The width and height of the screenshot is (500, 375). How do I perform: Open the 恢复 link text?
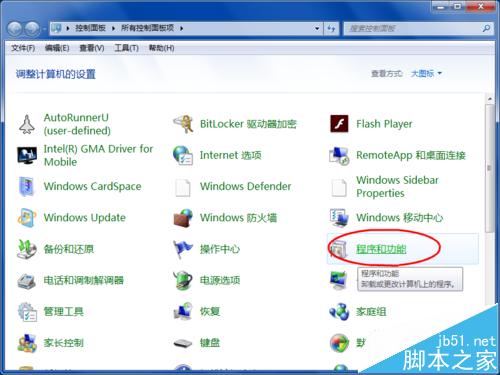point(210,312)
